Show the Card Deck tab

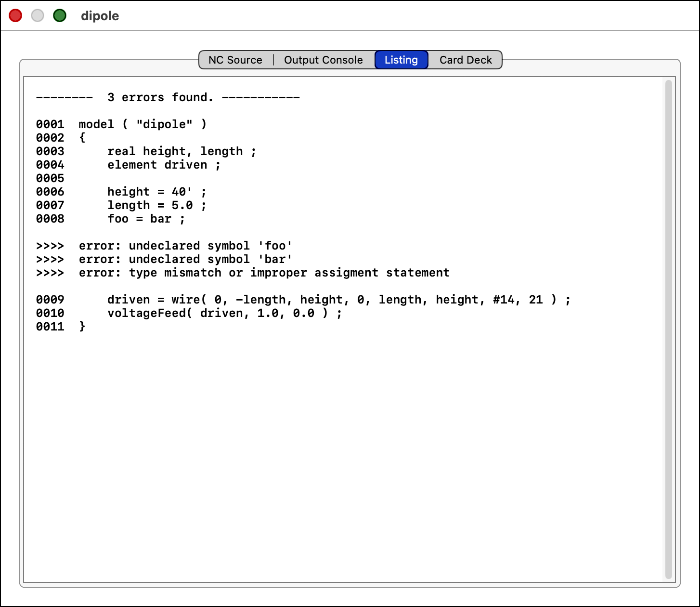(x=465, y=60)
